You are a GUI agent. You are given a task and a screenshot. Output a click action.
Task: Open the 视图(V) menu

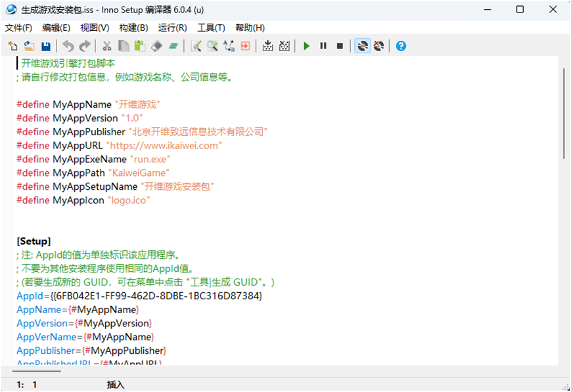point(95,28)
